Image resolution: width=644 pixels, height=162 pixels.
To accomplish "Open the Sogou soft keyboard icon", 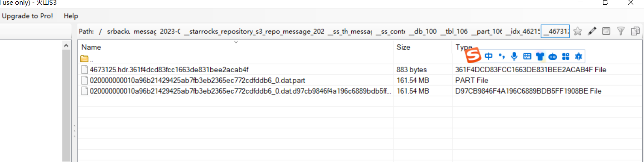I will coord(527,56).
